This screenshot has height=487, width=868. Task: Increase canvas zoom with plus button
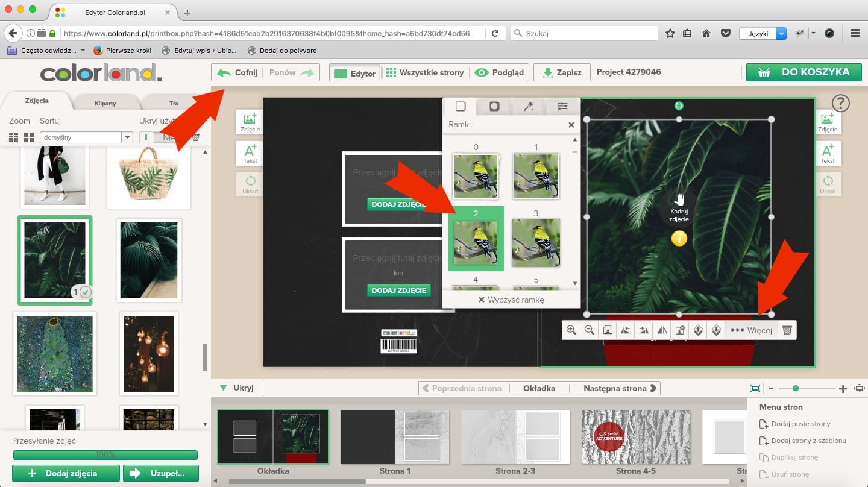pyautogui.click(x=843, y=388)
